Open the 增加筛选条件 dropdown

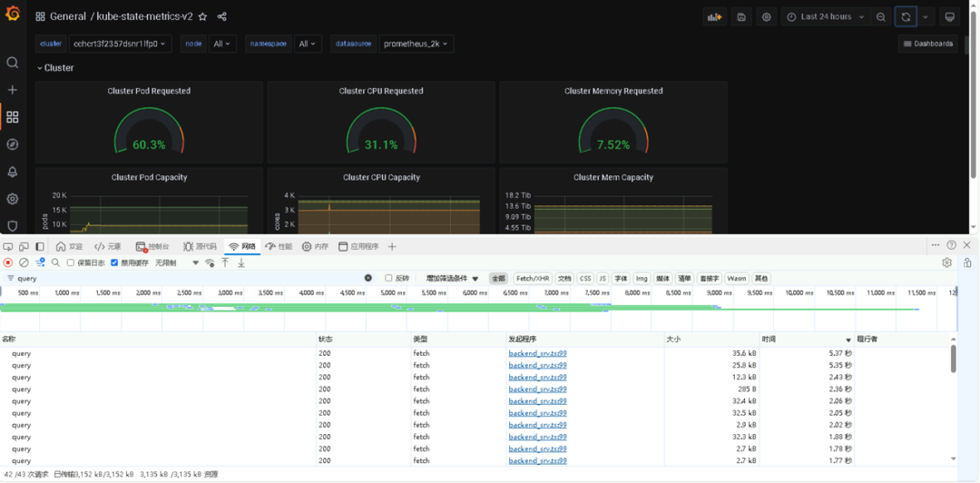(x=452, y=279)
